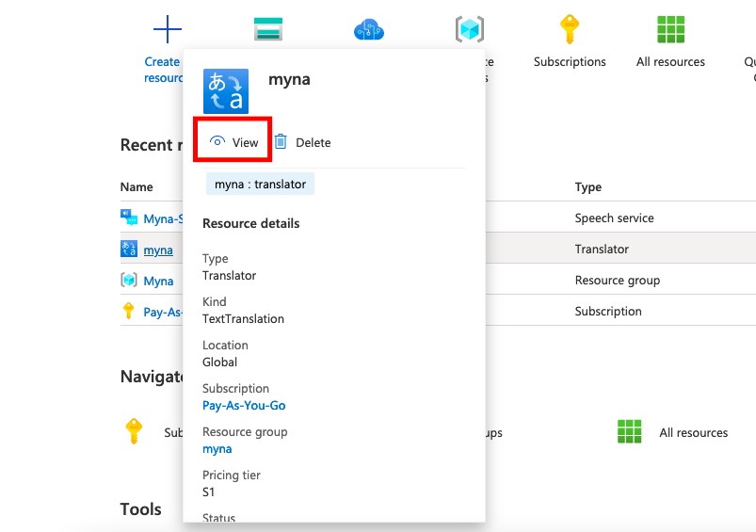The image size is (756, 532).
Task: Open the Cognitive Services cloud icon
Action: click(x=369, y=29)
